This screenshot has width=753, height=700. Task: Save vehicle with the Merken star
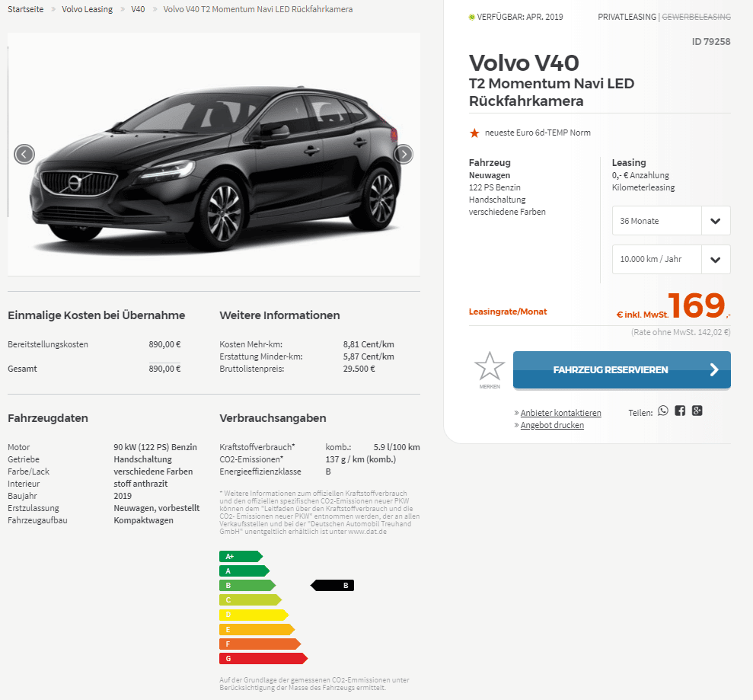(490, 370)
